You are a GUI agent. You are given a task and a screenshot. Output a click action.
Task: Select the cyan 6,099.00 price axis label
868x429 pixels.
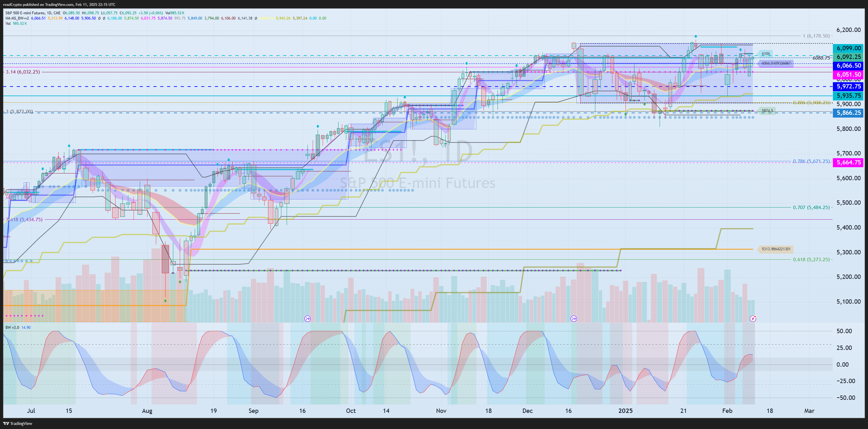tap(849, 48)
